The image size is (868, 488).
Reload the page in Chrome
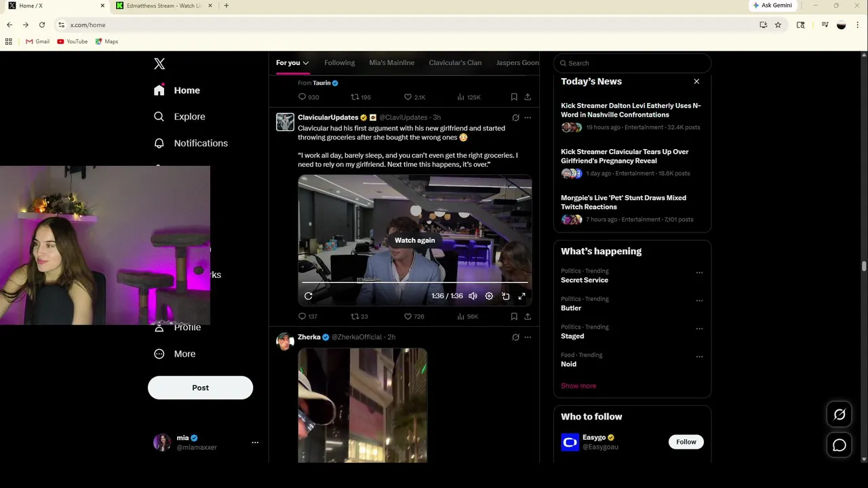point(42,25)
